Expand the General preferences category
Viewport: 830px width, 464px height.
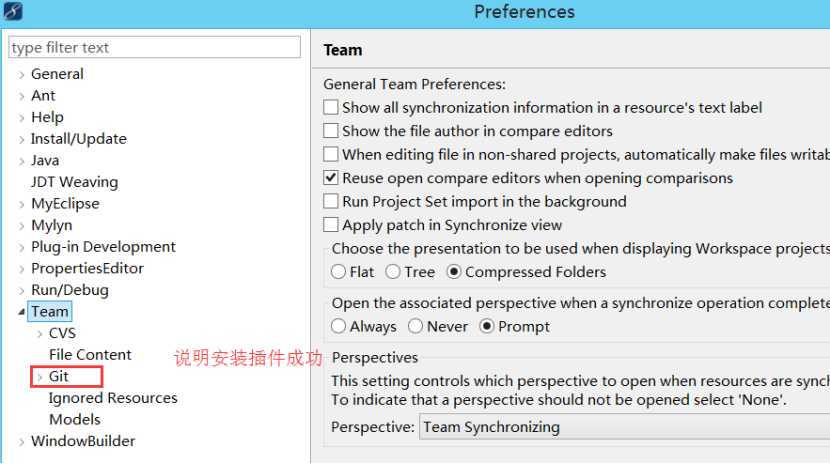22,75
